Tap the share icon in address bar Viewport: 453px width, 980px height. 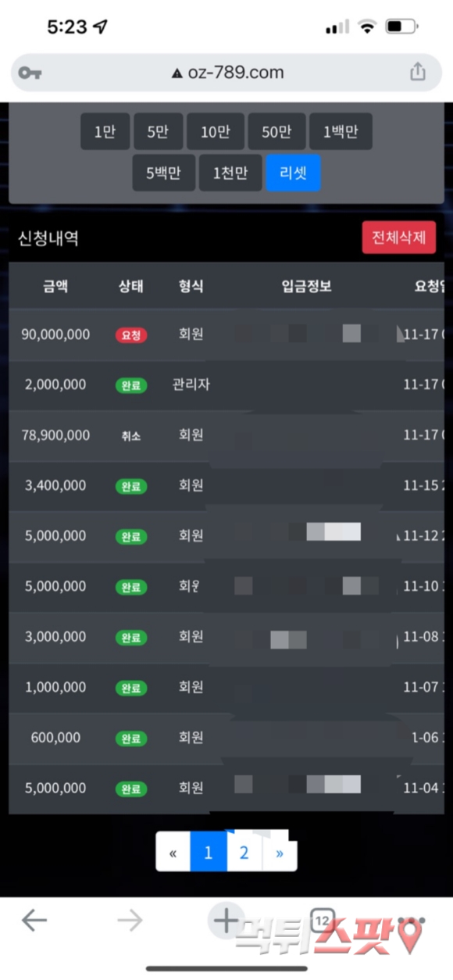pos(418,72)
